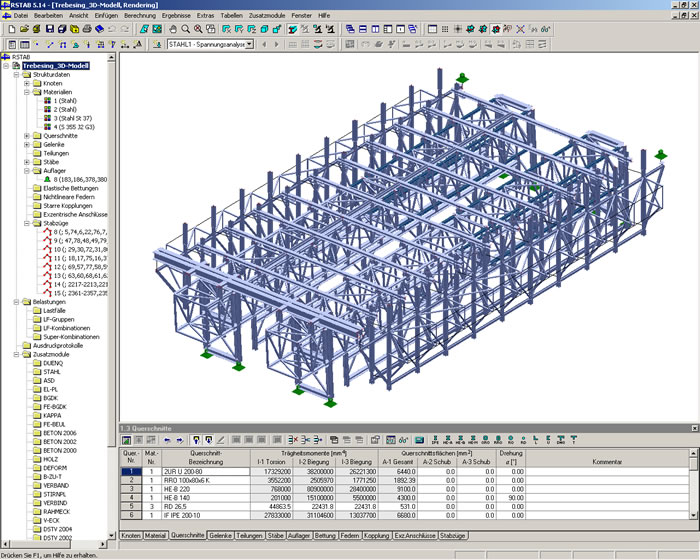The width and height of the screenshot is (700, 560).
Task: Click the HE-B 220 cross-section cell
Action: 206,489
